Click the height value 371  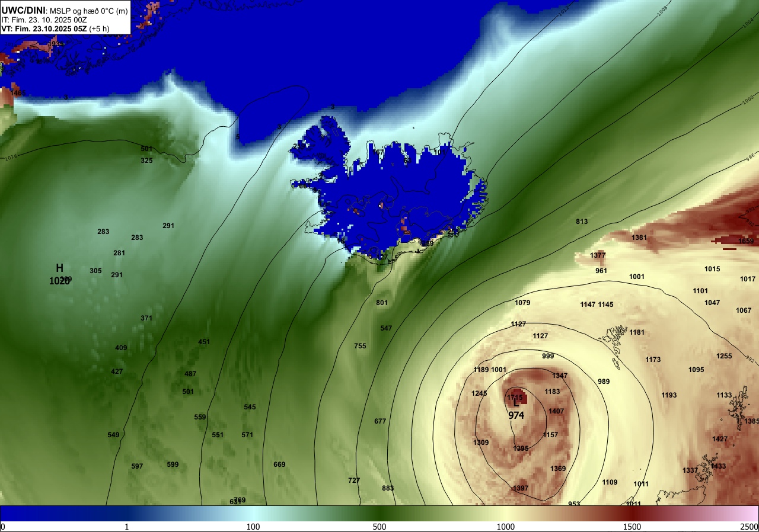pos(146,318)
